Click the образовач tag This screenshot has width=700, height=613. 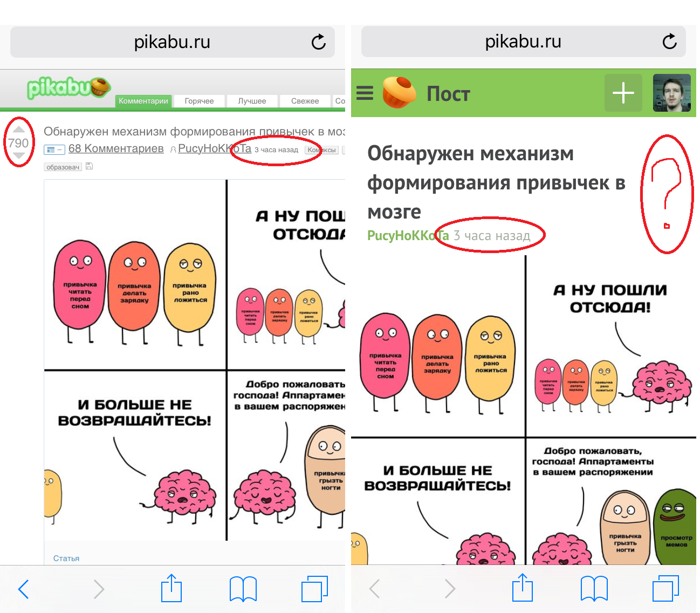63,167
